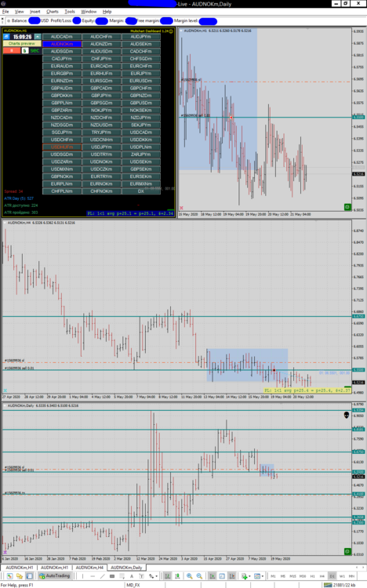This screenshot has width=367, height=588.
Task: Select the DX button in dashboard
Action: (140, 191)
